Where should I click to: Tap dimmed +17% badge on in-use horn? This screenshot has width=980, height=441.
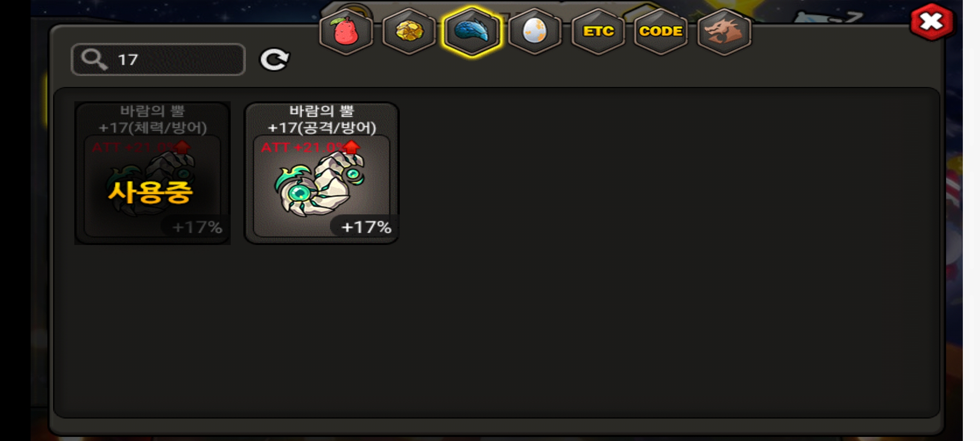(x=197, y=227)
